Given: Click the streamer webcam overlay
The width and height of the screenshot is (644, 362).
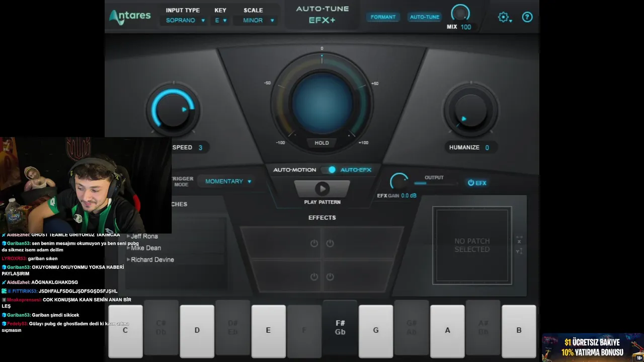Looking at the screenshot, I should point(86,185).
